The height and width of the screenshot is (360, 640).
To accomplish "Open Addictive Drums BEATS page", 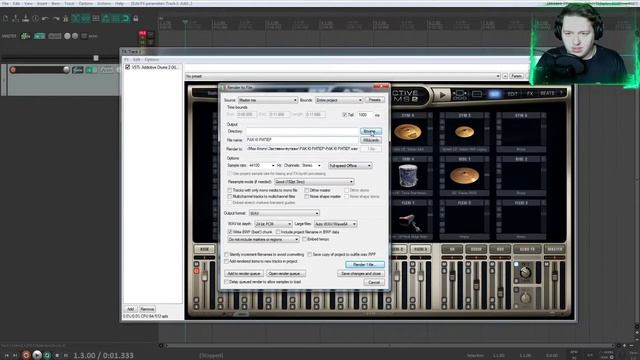I will (x=547, y=93).
